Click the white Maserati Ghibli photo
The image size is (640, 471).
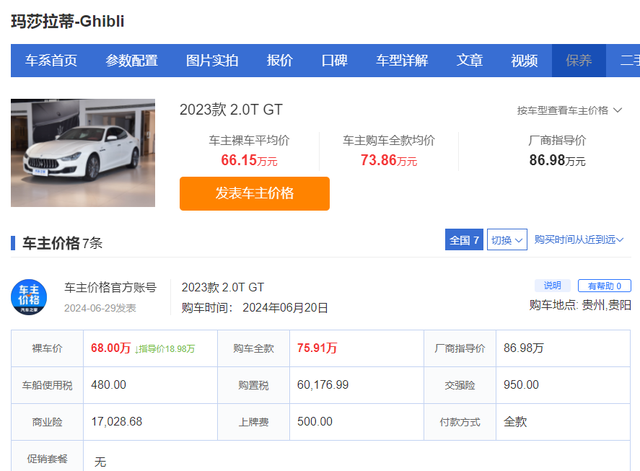(x=83, y=153)
